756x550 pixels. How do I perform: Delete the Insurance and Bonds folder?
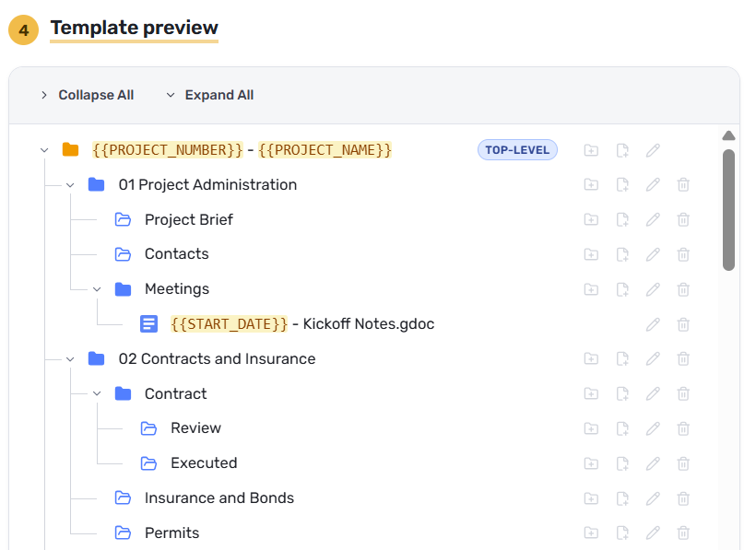tap(683, 498)
